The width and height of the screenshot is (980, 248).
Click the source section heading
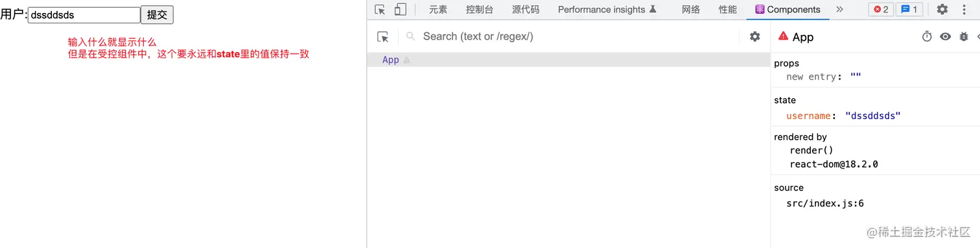click(789, 188)
